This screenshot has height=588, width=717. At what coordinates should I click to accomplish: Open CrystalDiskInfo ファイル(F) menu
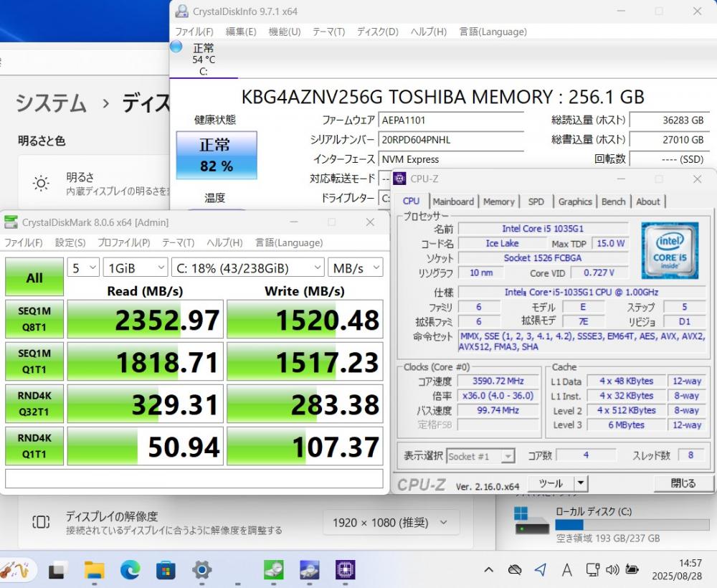194,32
